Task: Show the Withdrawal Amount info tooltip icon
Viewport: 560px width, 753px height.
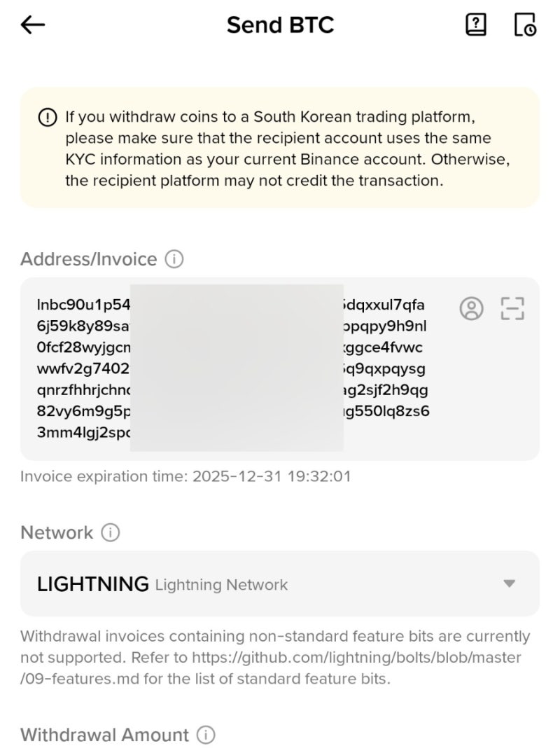Action: pyautogui.click(x=204, y=735)
